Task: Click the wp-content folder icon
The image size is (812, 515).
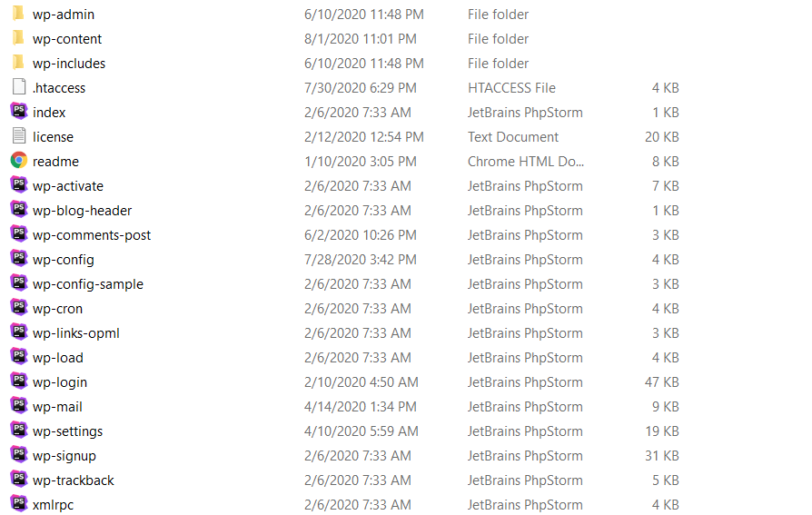Action: pyautogui.click(x=19, y=37)
